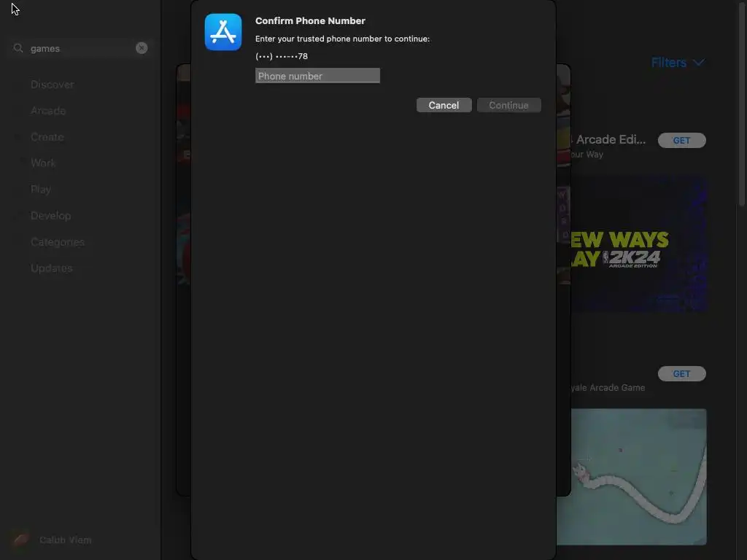This screenshot has height=560, width=747.
Task: Click the disabled Continue button
Action: [x=508, y=105]
